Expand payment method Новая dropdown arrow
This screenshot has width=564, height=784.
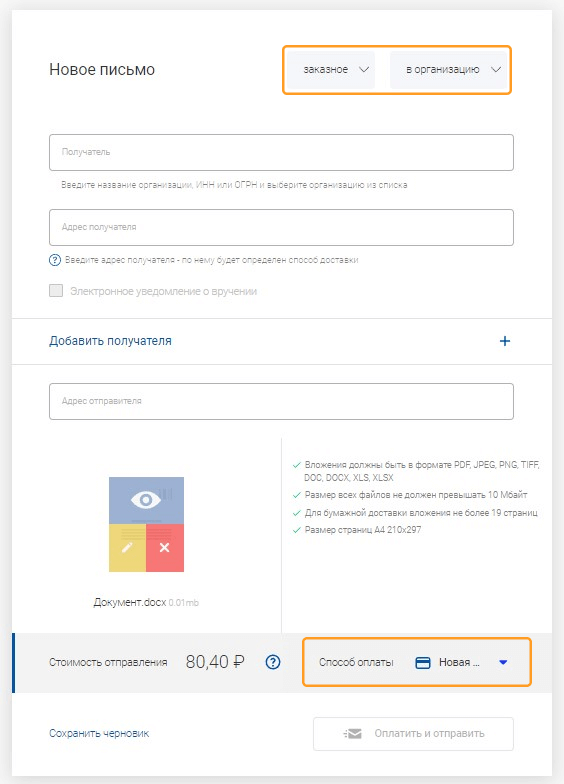[504, 662]
